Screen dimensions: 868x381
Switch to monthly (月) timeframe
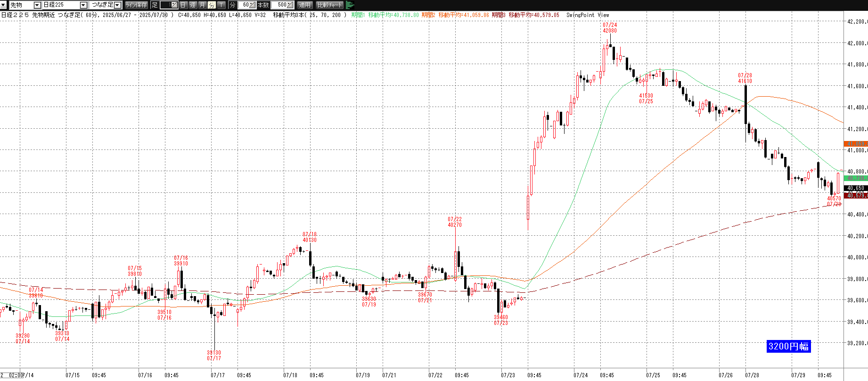pos(202,5)
